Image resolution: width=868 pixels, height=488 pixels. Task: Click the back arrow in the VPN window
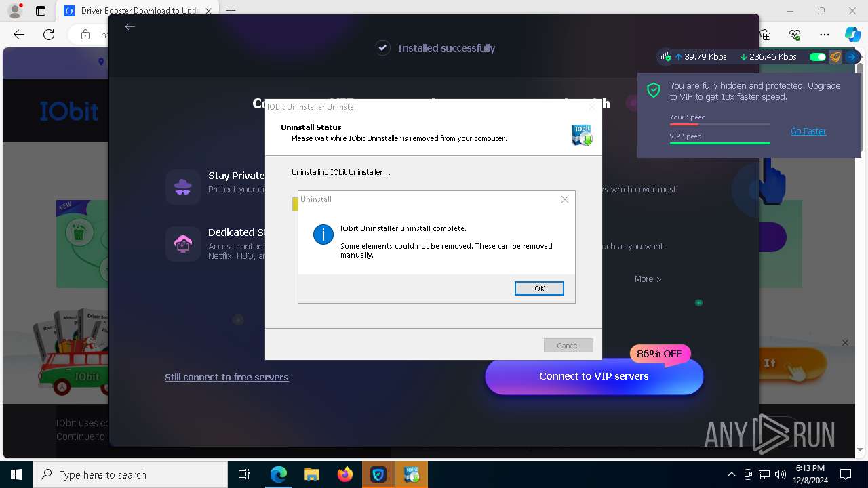click(x=130, y=26)
